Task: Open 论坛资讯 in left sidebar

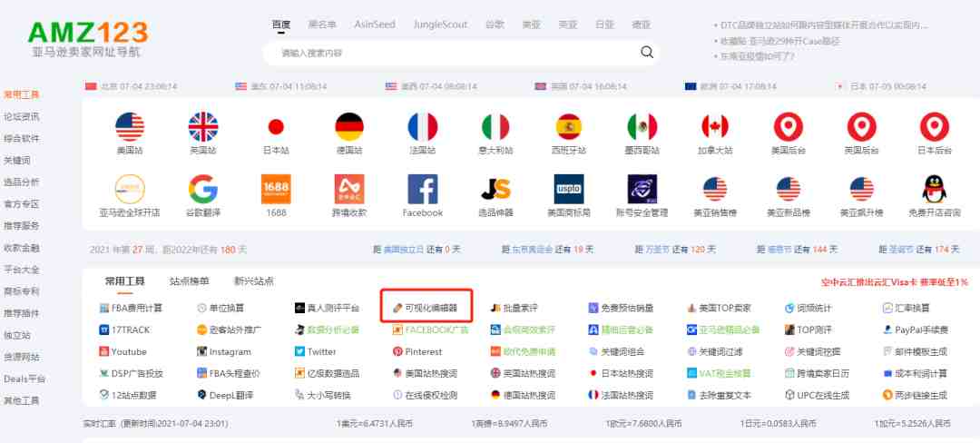Action: pos(21,116)
